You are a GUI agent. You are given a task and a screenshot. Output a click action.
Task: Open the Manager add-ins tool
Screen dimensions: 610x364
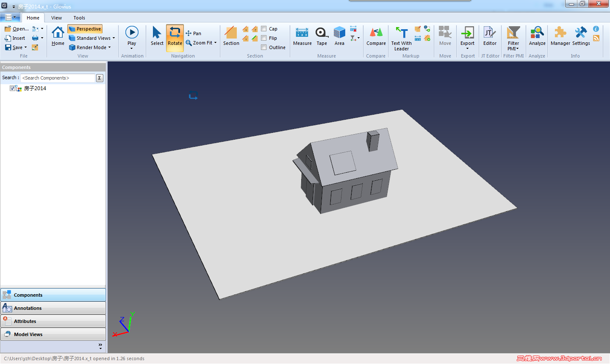click(560, 36)
